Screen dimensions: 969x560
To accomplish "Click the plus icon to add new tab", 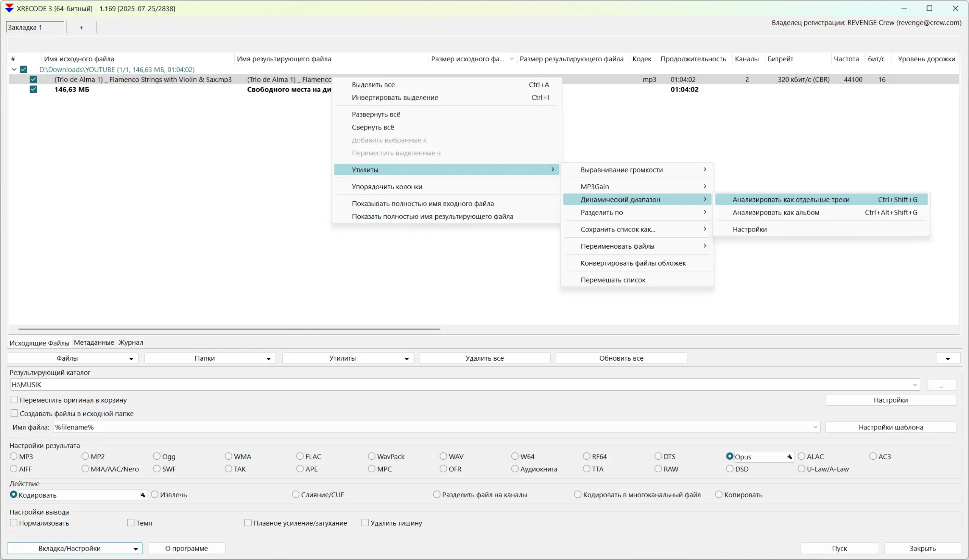I will [81, 28].
